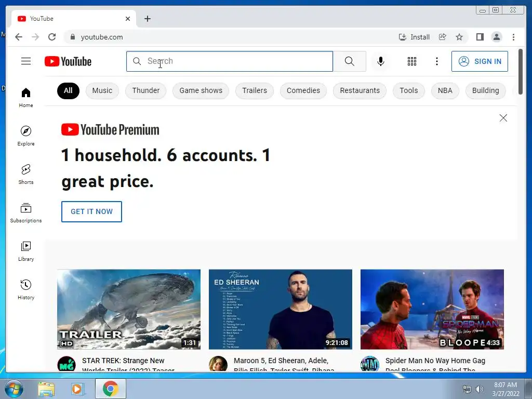Image resolution: width=532 pixels, height=399 pixels.
Task: Open the Spider-Man bloopers thumbnail
Action: click(x=432, y=309)
